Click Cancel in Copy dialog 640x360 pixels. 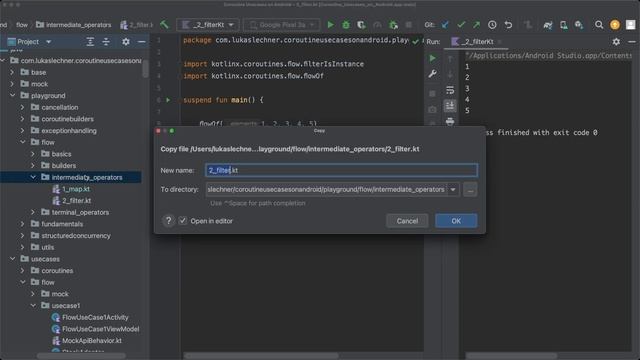(x=407, y=221)
